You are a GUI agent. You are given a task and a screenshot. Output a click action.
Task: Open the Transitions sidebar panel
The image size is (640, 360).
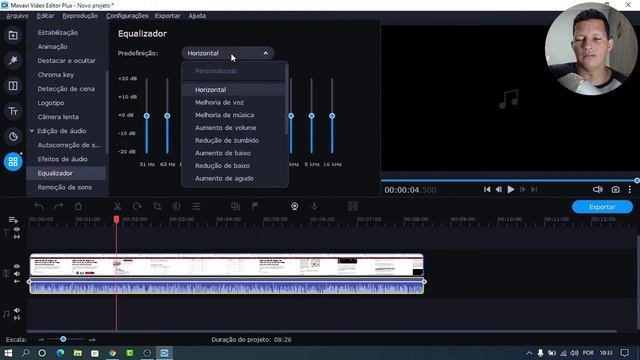click(13, 86)
